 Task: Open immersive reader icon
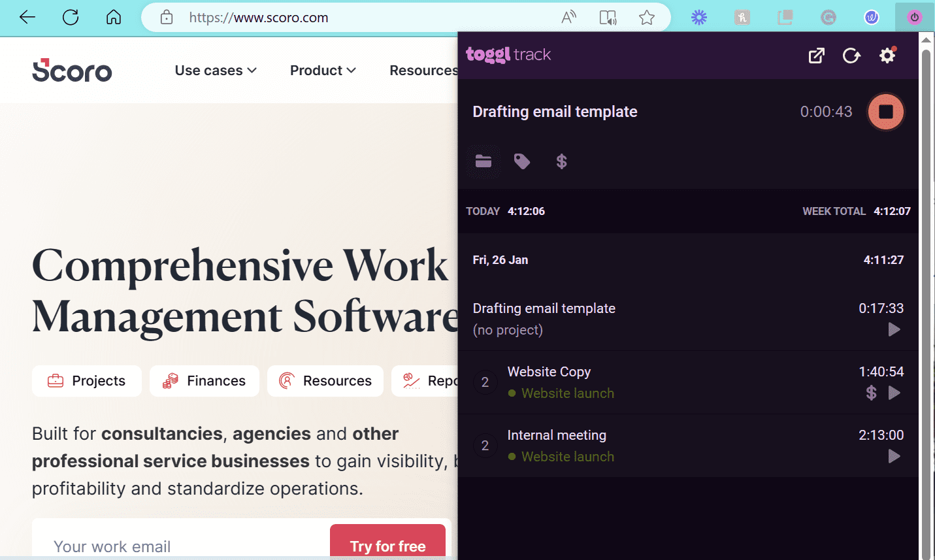(608, 18)
